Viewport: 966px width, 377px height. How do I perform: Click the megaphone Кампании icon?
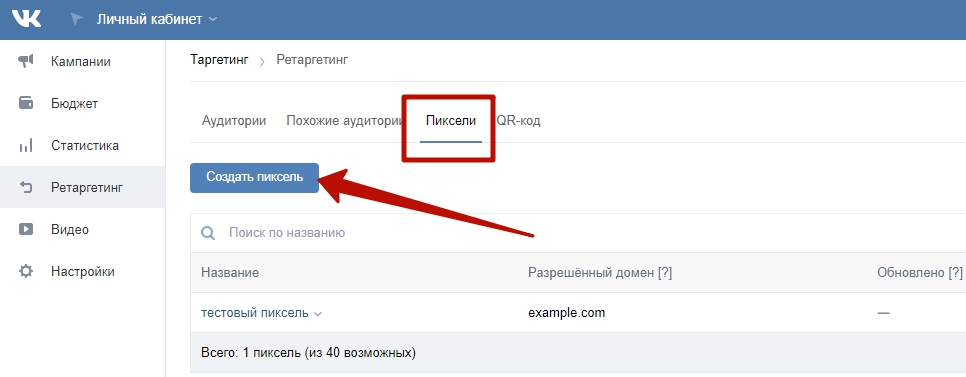(26, 61)
